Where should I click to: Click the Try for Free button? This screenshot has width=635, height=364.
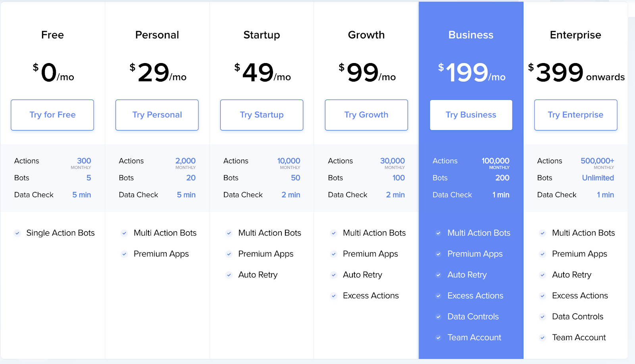(x=52, y=115)
